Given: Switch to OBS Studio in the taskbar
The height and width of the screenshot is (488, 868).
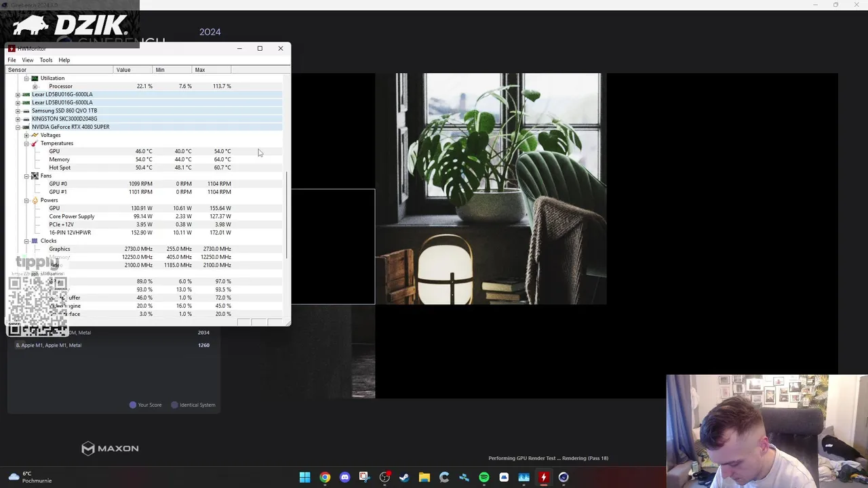Looking at the screenshot, I should coord(384,477).
